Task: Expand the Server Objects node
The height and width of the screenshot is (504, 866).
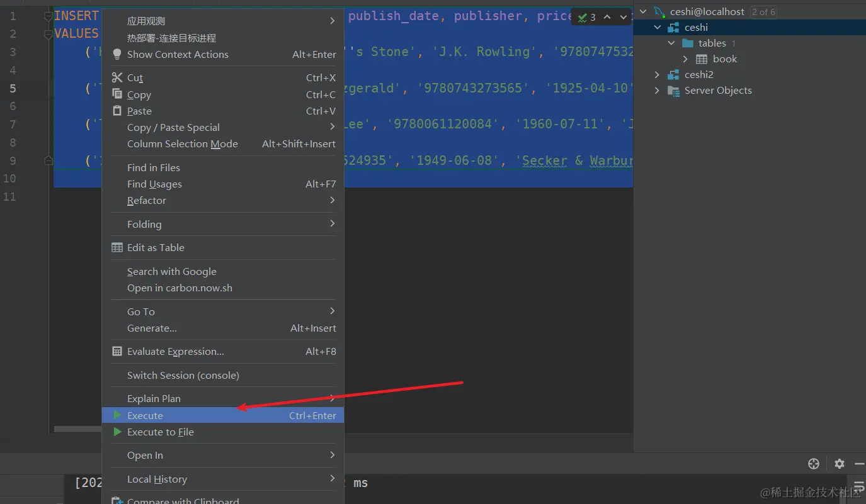Action: [x=658, y=91]
